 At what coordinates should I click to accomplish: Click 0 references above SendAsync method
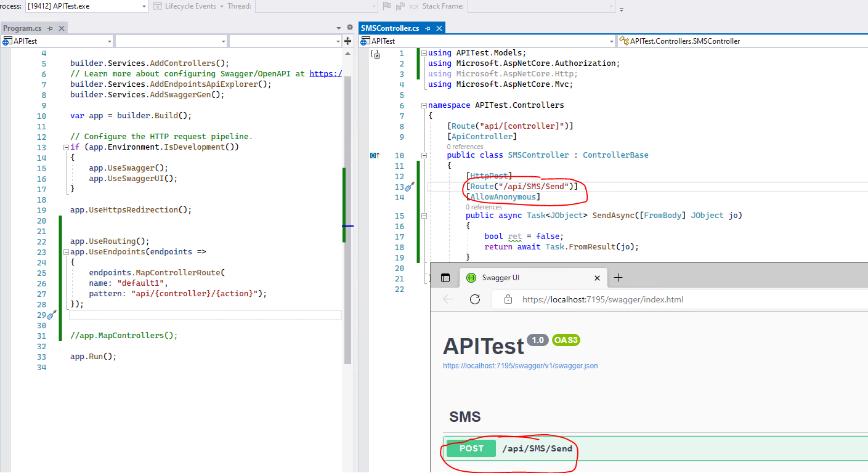(x=484, y=207)
